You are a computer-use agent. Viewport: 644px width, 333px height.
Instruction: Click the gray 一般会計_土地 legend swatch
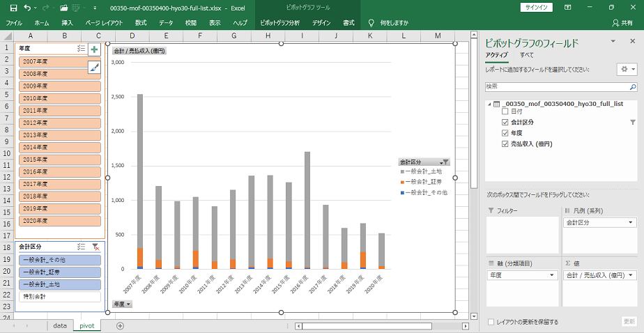click(x=402, y=171)
